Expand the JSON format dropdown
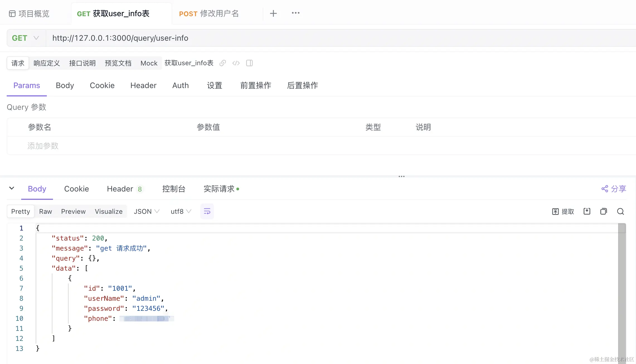636x364 pixels. pos(147,211)
